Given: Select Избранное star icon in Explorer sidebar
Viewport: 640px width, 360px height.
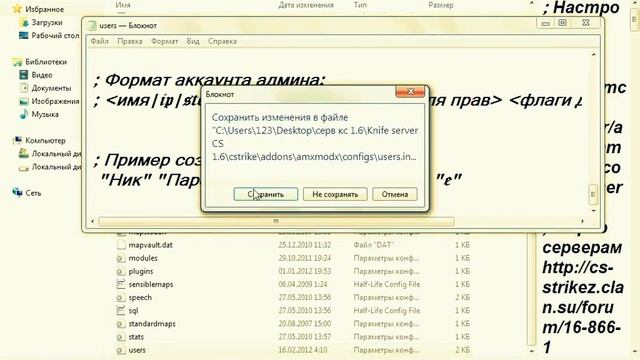Looking at the screenshot, I should click(x=17, y=9).
